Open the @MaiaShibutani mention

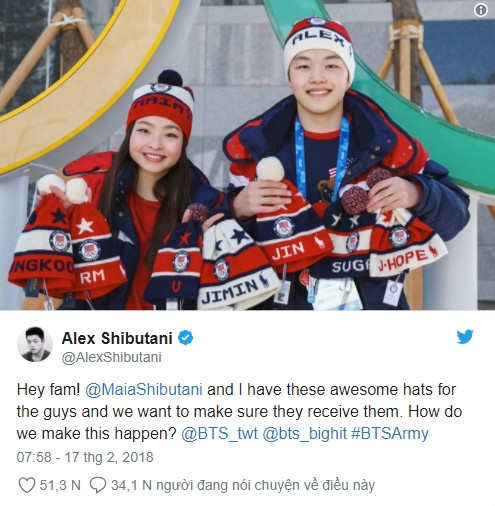tap(144, 390)
